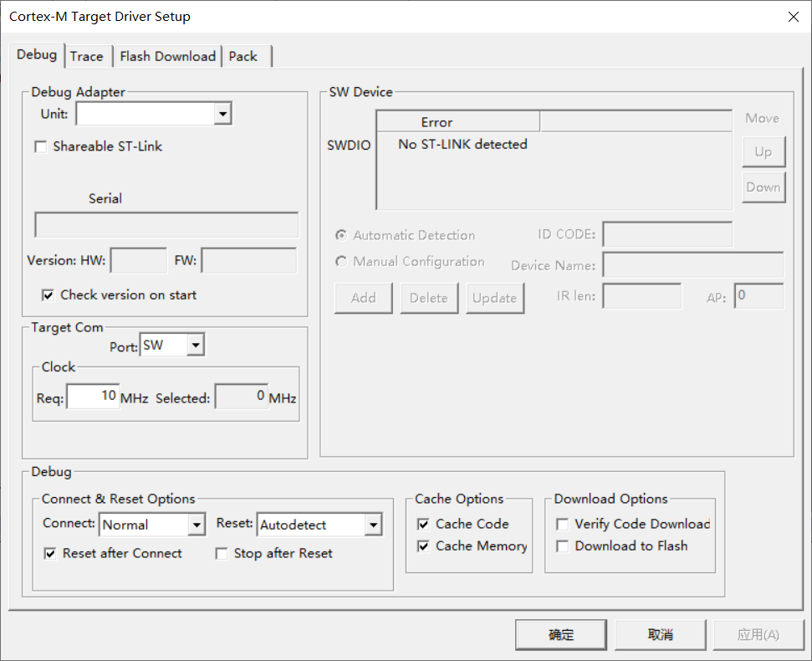Uncheck the Cache Code option
The image size is (812, 661).
pos(424,524)
